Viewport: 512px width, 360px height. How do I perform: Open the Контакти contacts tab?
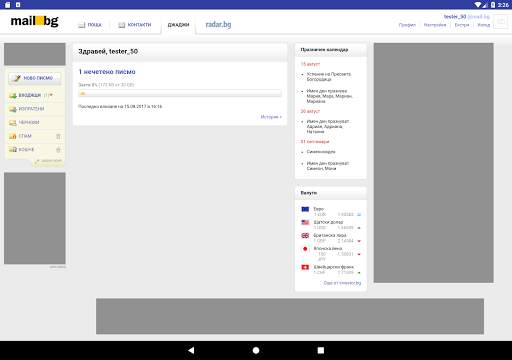[135, 25]
